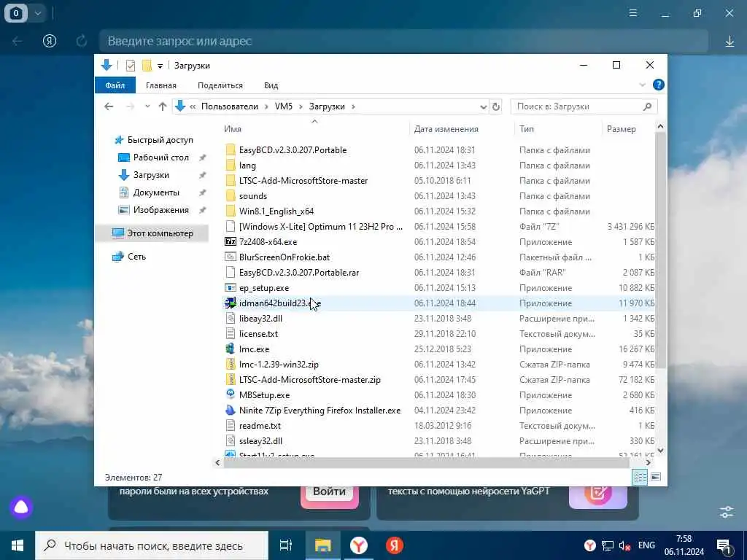Click the red Яндекс taskbar icon
The height and width of the screenshot is (560, 747).
395,545
